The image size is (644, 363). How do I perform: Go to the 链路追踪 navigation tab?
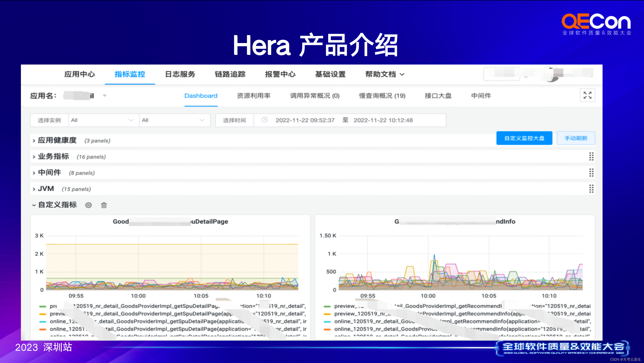230,74
